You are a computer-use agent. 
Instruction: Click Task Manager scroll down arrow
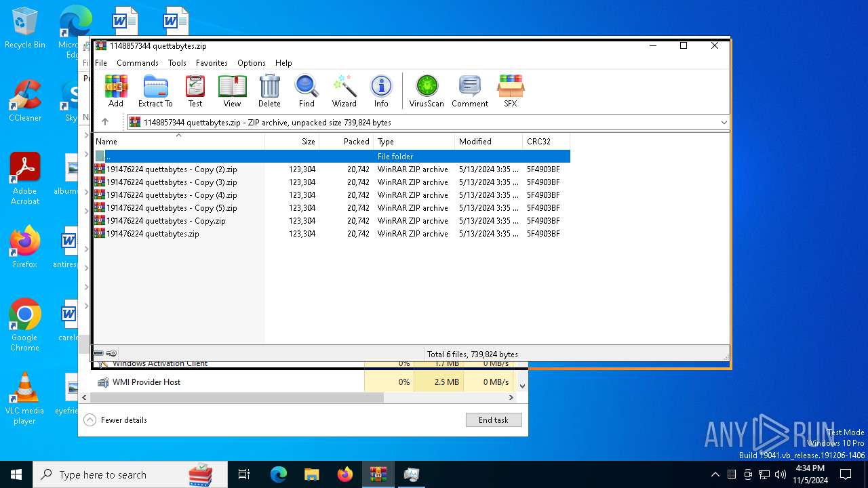[x=522, y=386]
